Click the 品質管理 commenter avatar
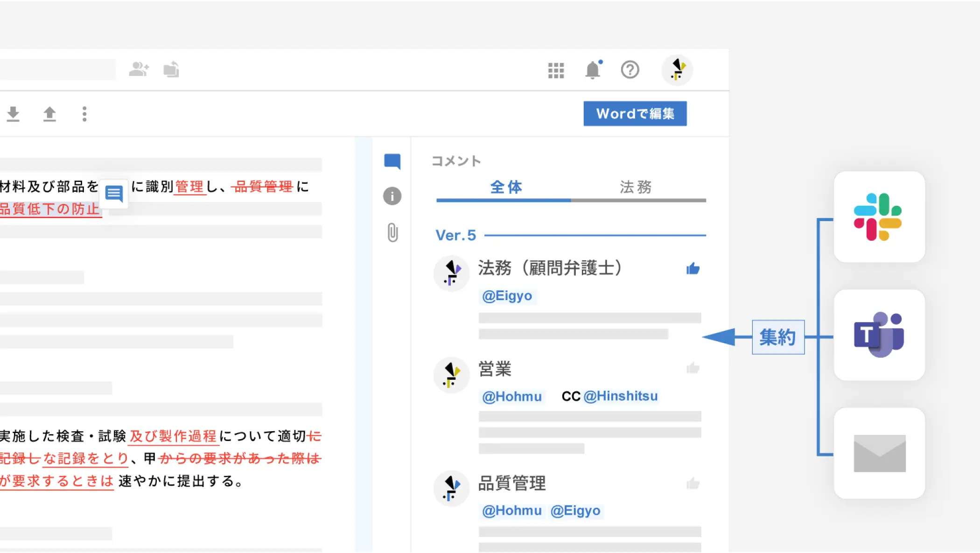Screen dimensions: 980x553 (451, 489)
